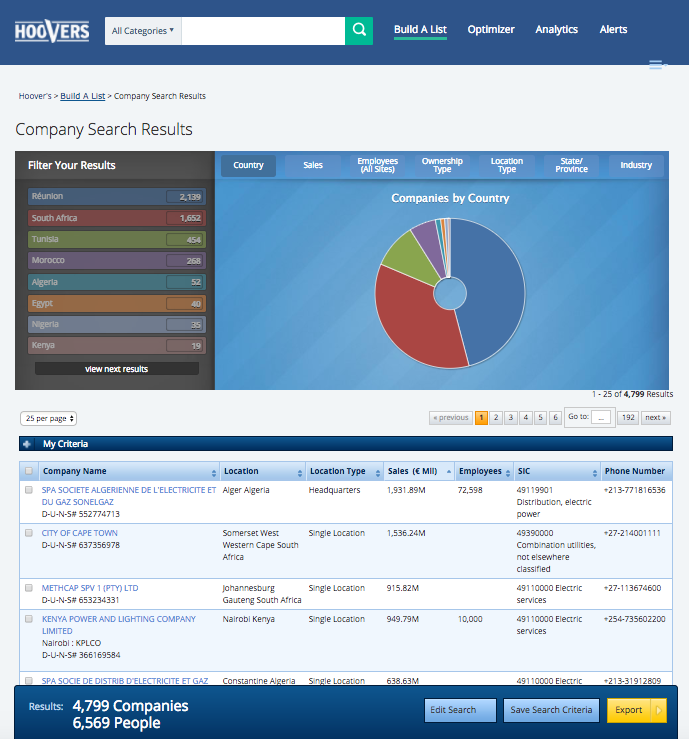Toggle the select-all checkbox in table header
The height and width of the screenshot is (739, 689).
tap(29, 471)
